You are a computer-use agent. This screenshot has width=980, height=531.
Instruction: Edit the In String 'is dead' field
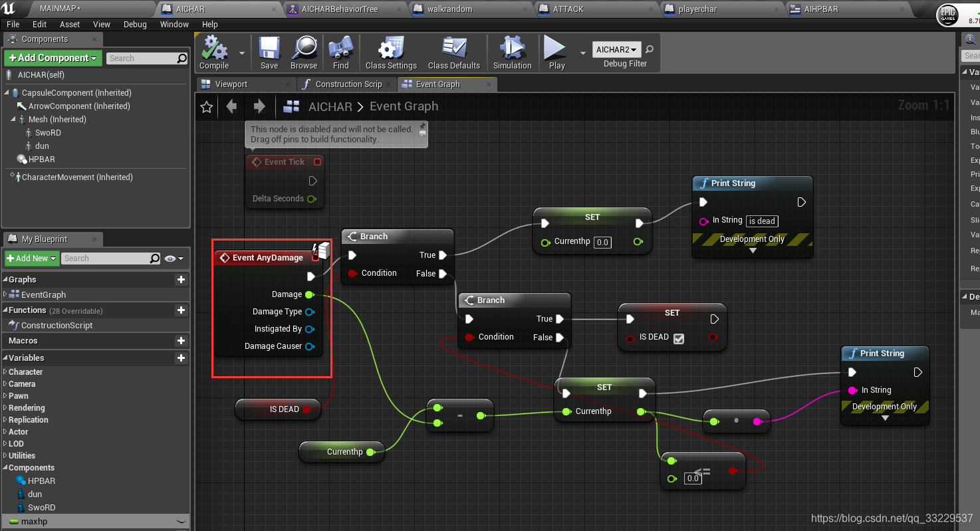click(x=762, y=221)
